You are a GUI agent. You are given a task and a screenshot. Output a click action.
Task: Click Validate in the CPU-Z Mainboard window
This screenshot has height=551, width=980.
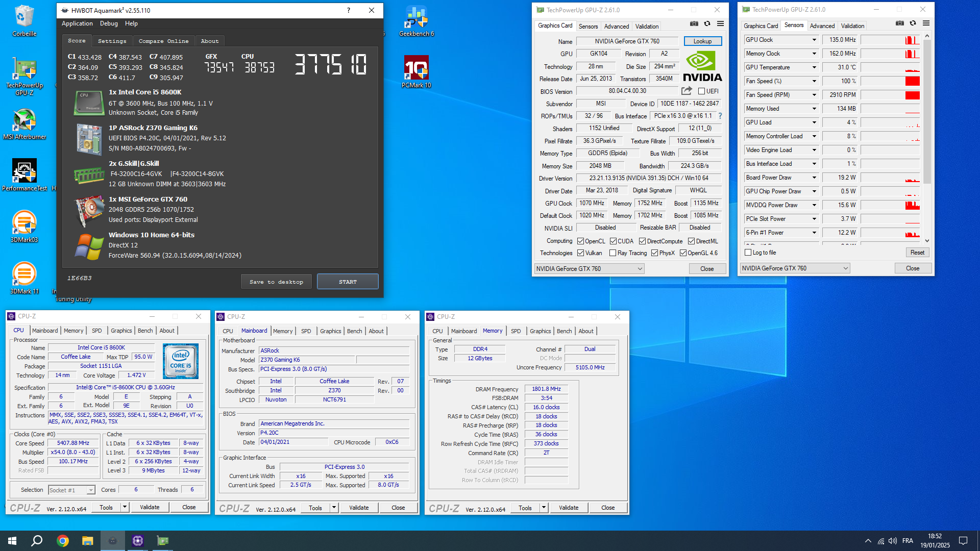359,508
